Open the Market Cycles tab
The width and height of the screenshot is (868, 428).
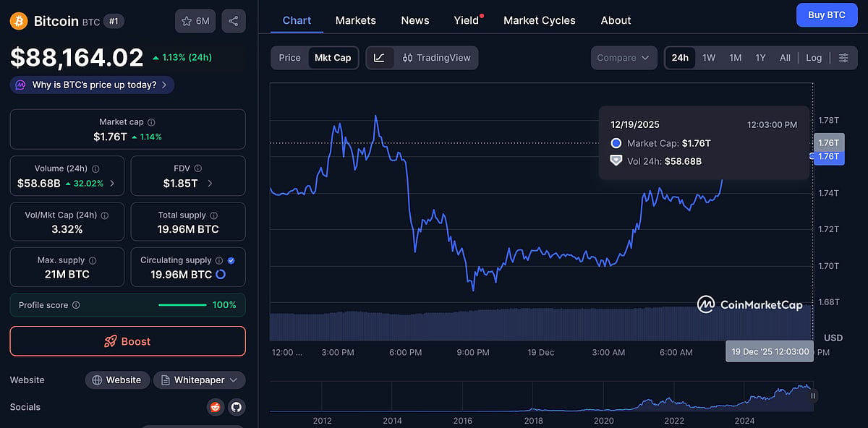[x=540, y=20]
